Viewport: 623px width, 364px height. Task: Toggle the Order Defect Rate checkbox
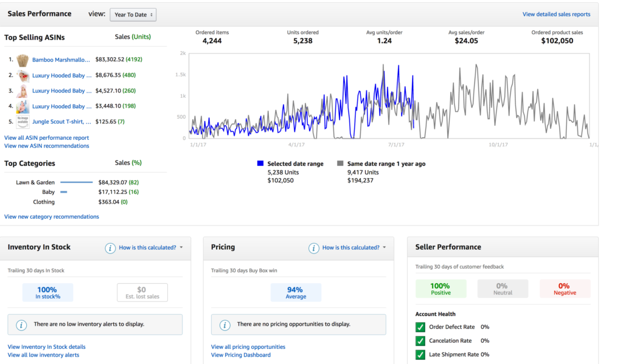pyautogui.click(x=420, y=327)
